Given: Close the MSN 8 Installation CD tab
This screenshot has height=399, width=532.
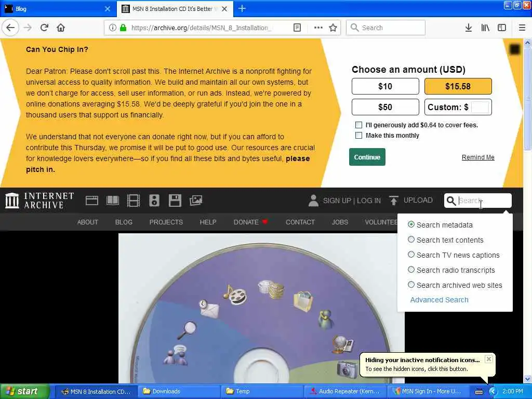Looking at the screenshot, I should coord(224,9).
